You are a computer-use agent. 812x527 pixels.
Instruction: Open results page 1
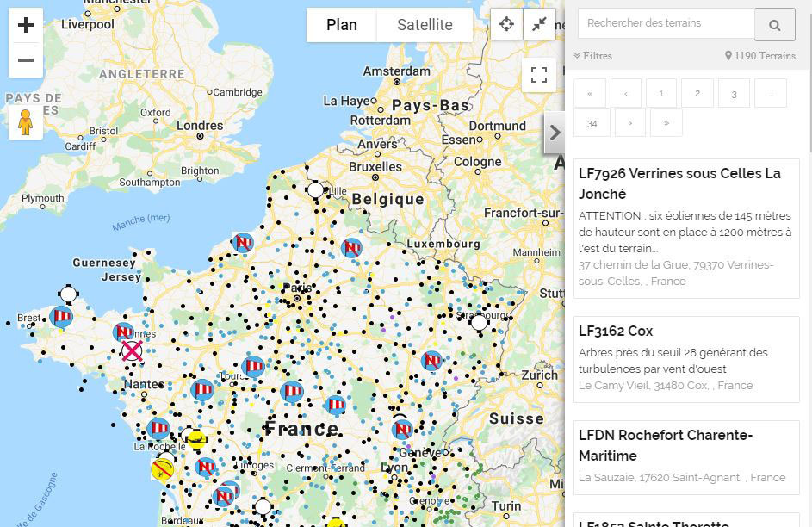661,94
